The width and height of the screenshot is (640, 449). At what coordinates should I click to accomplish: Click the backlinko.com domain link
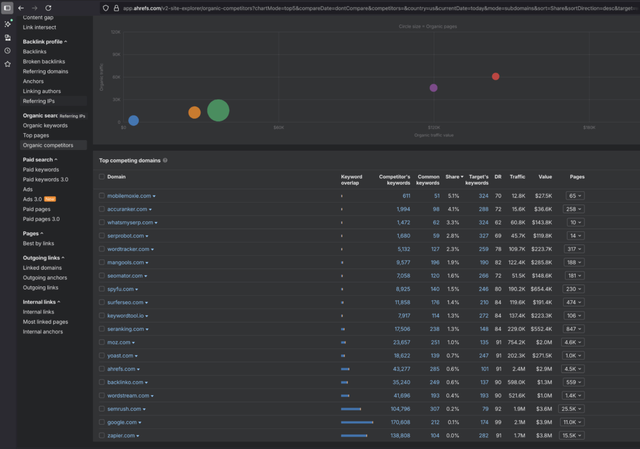pyautogui.click(x=125, y=382)
